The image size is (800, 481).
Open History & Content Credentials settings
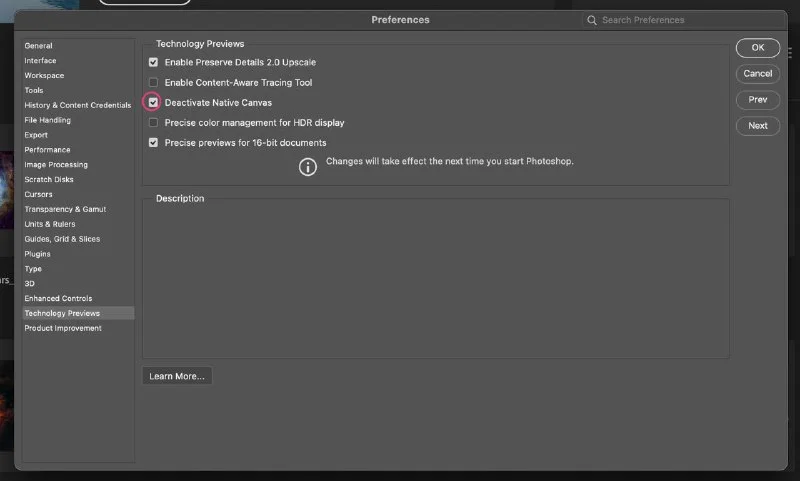78,105
